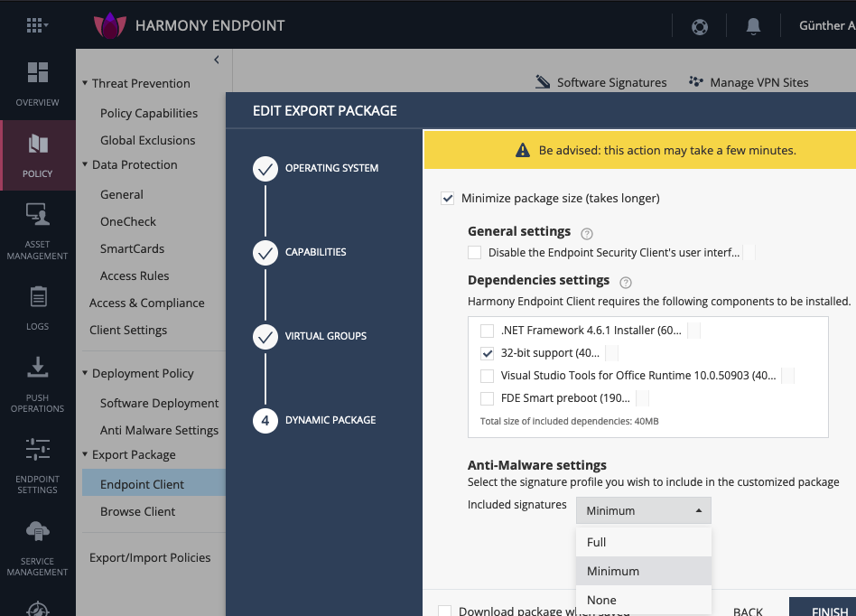Collapse the Threat Prevention tree section

[84, 84]
